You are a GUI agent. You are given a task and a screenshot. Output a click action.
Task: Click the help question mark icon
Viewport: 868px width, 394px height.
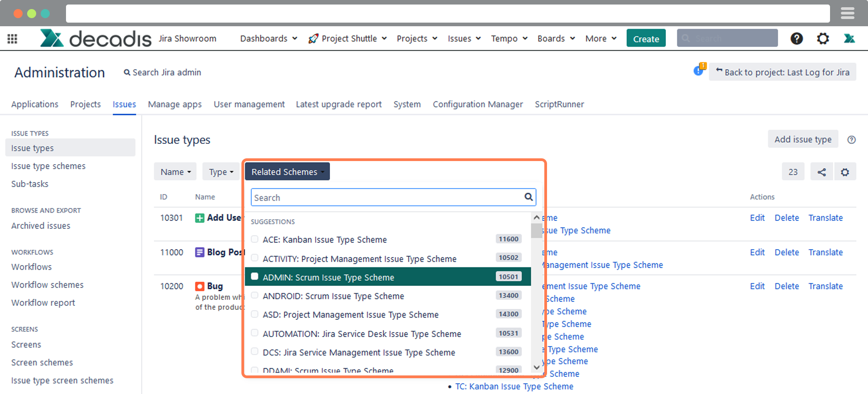pos(797,39)
